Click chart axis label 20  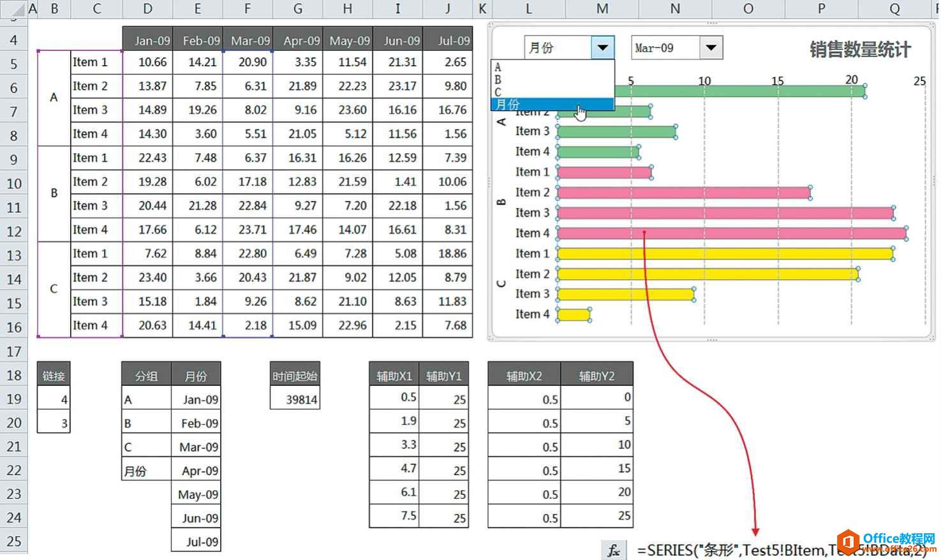[852, 80]
